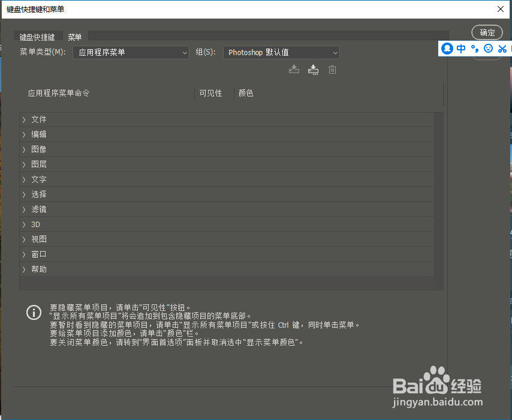Launch screenshot tool via the scissors icon
Image resolution: width=512 pixels, height=420 pixels.
tap(502, 49)
